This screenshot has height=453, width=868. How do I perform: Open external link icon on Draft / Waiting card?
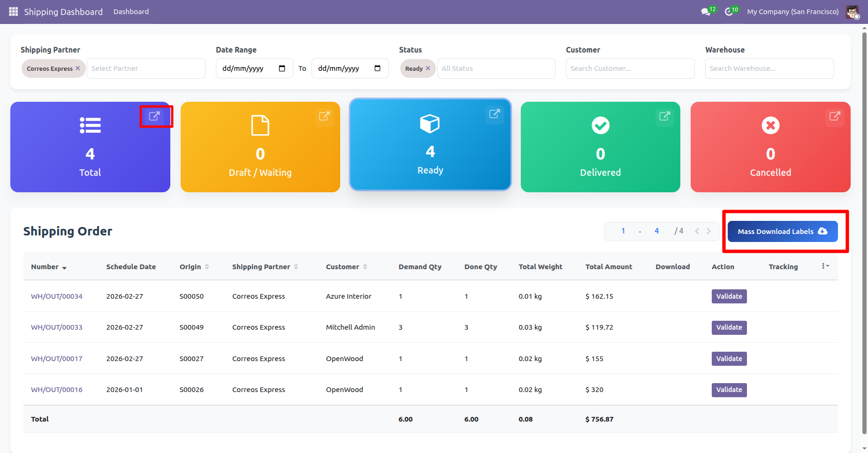click(324, 116)
